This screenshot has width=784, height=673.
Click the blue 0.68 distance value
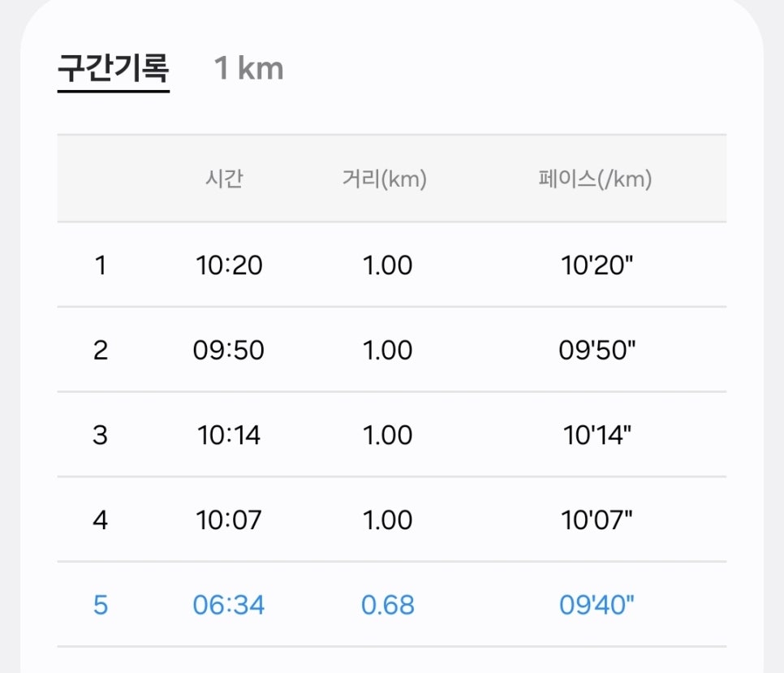[x=387, y=605]
